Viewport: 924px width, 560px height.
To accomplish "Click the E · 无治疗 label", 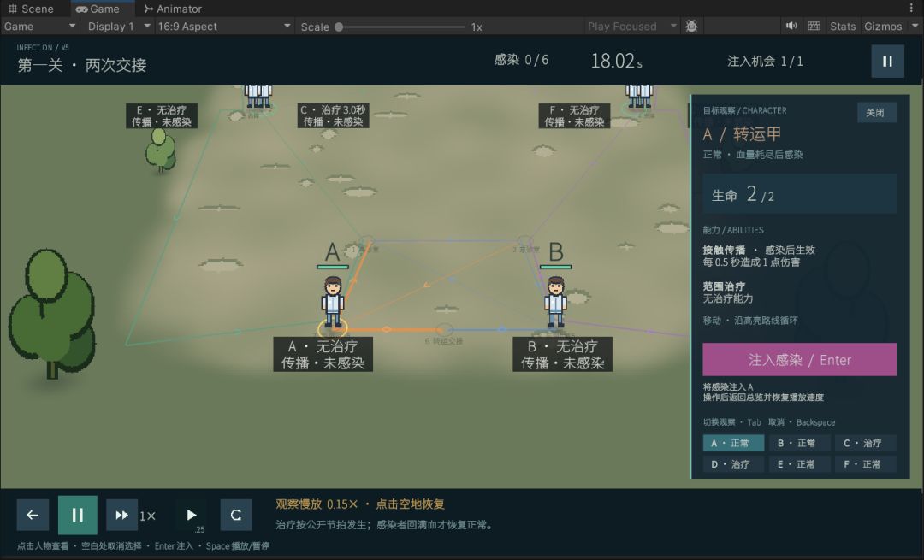I will (x=162, y=115).
